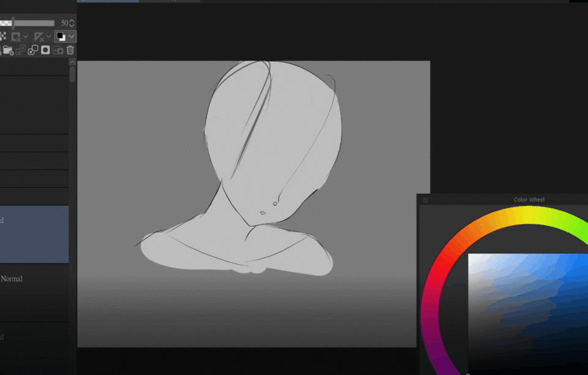Select the highlighted blue layer row
588x375 pixels.
(34, 234)
